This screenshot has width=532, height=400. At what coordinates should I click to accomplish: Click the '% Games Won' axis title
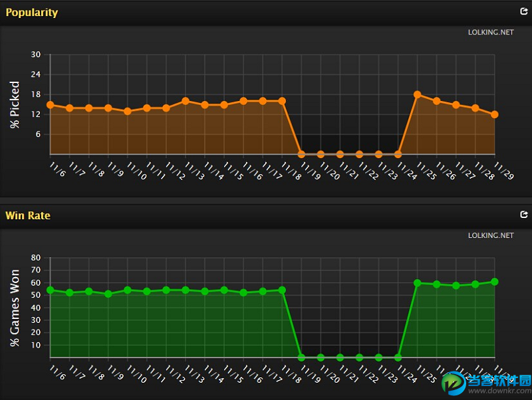(15, 308)
